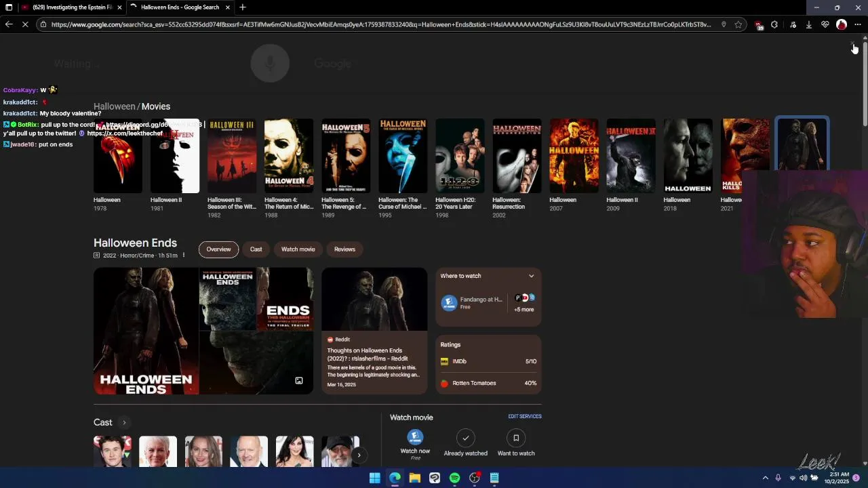Screen dimensions: 868x488
Task: Show +5 more streaming services
Action: tap(524, 310)
